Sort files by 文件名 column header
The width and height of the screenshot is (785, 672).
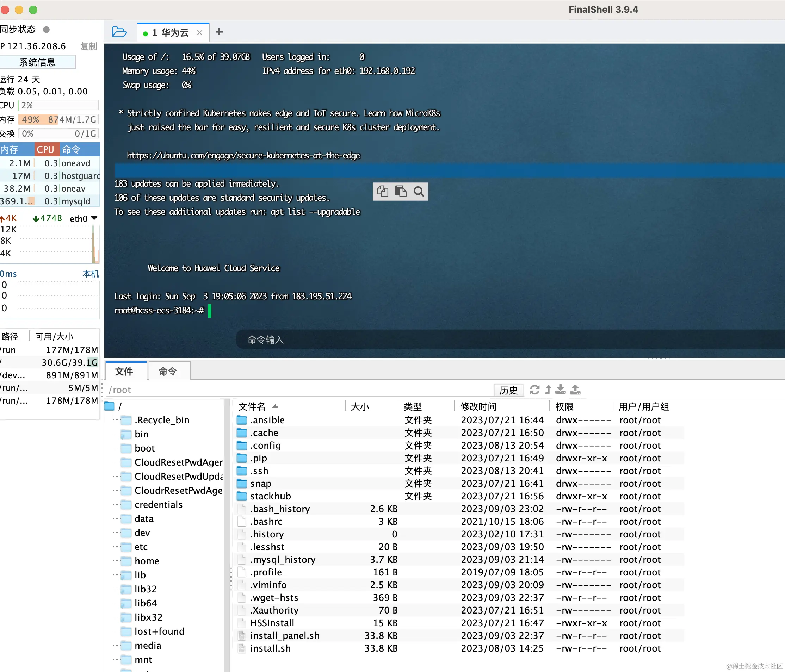(252, 406)
